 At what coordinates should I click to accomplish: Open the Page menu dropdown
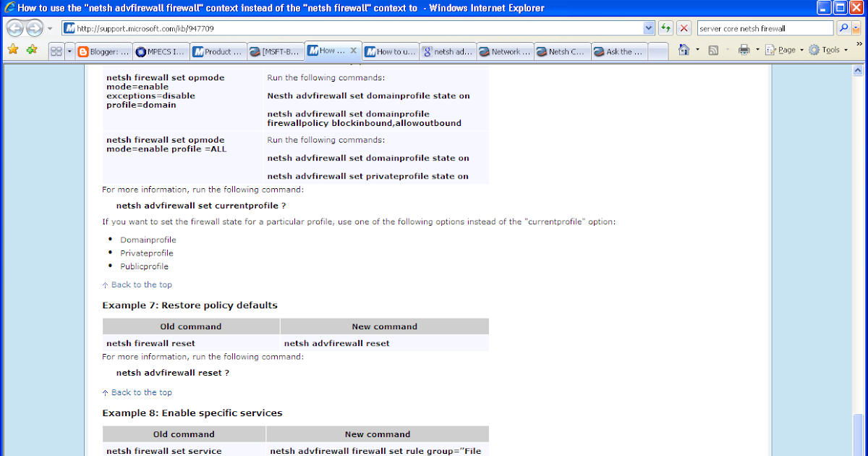click(785, 50)
